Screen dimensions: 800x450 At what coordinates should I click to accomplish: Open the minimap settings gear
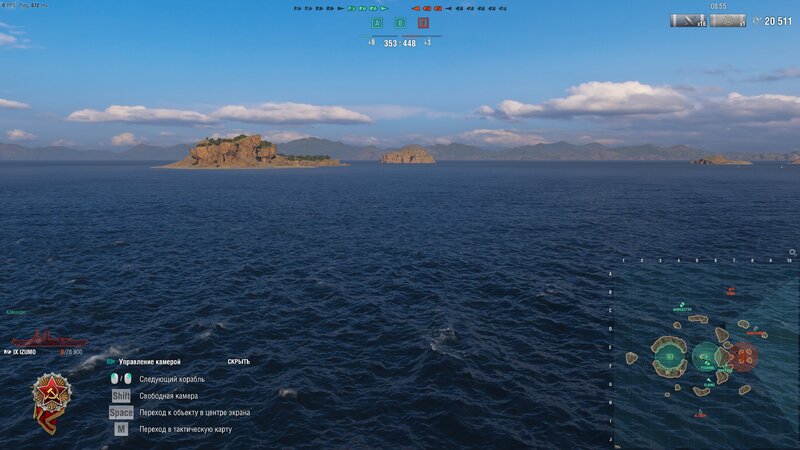[792, 253]
